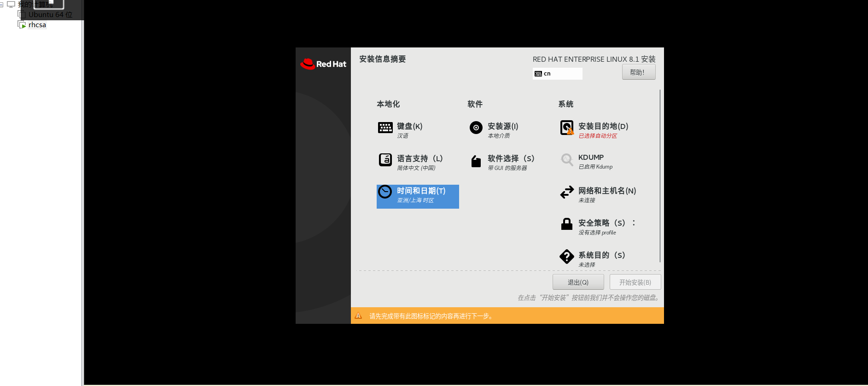Open the keyboard (键盘) settings icon

(x=385, y=128)
